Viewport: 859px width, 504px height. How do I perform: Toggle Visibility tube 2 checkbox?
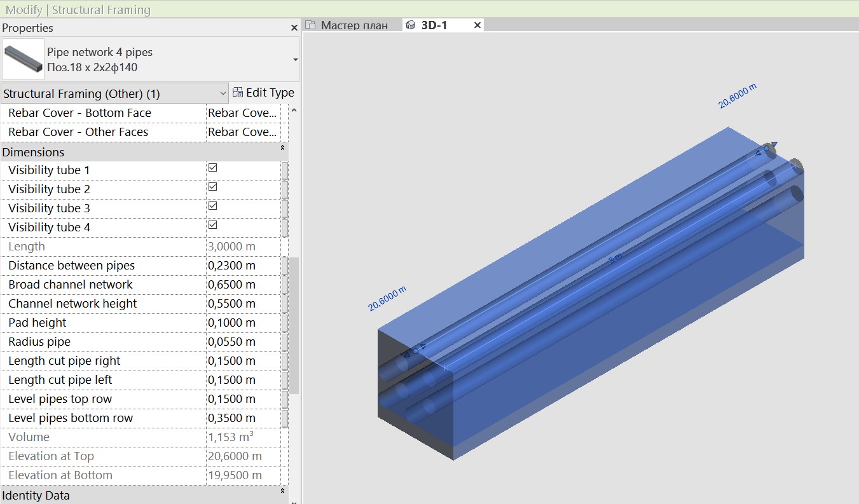point(213,187)
